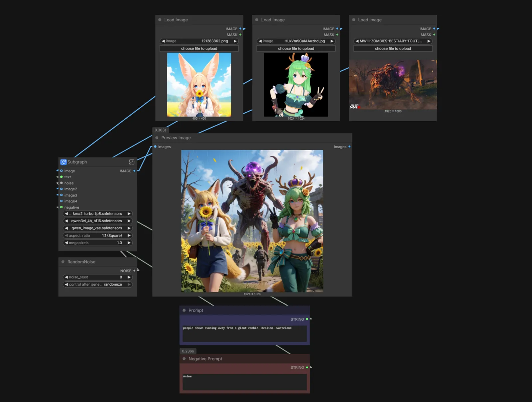This screenshot has height=402, width=532.
Task: Select next image after 121283862.png
Action: tap(235, 41)
